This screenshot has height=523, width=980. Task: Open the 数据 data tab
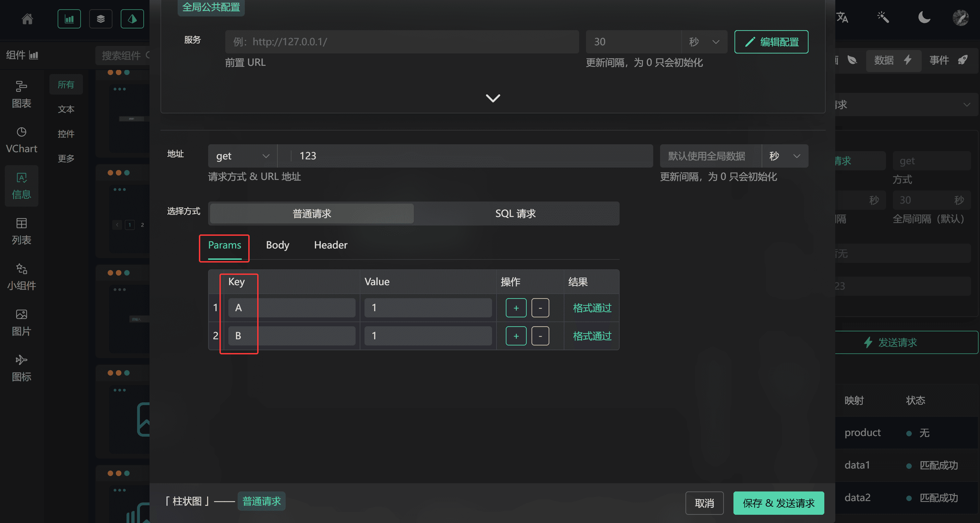pos(893,60)
